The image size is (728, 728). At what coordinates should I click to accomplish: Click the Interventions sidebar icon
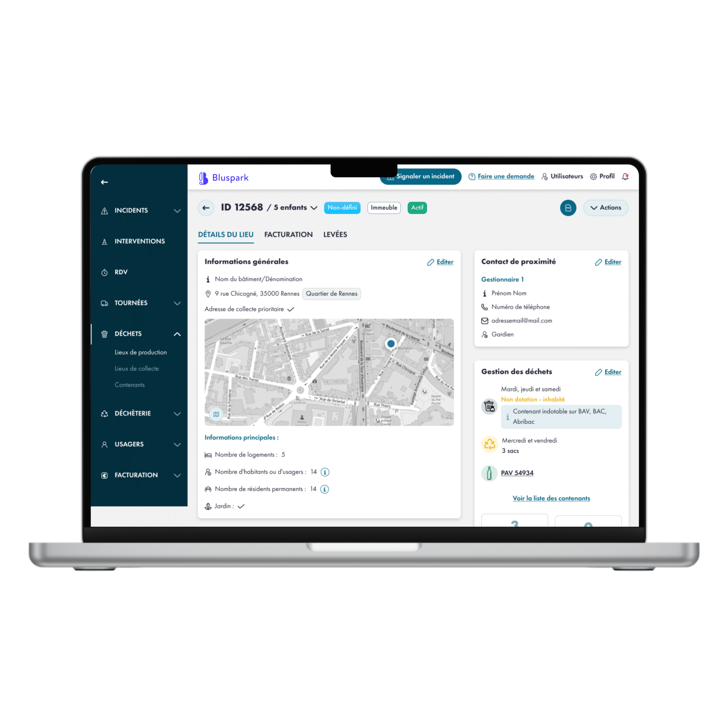pyautogui.click(x=103, y=241)
